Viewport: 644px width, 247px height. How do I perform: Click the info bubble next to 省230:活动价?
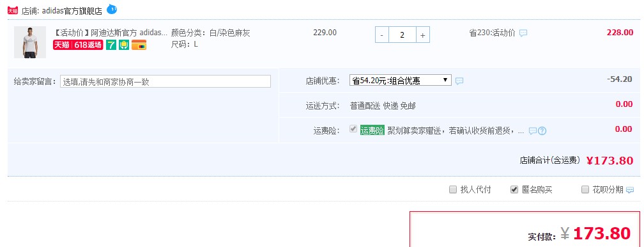point(523,33)
